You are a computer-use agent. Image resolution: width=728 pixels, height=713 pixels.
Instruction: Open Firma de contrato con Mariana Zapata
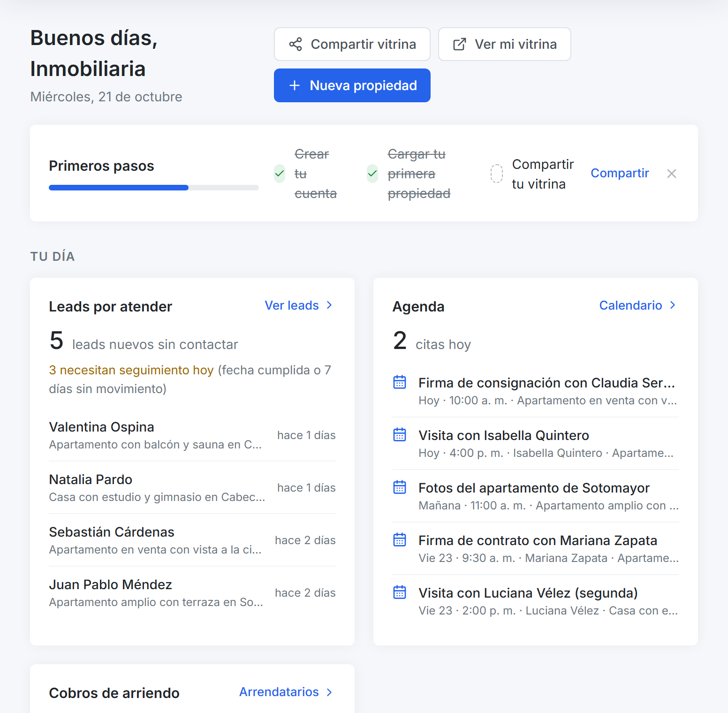(x=536, y=549)
